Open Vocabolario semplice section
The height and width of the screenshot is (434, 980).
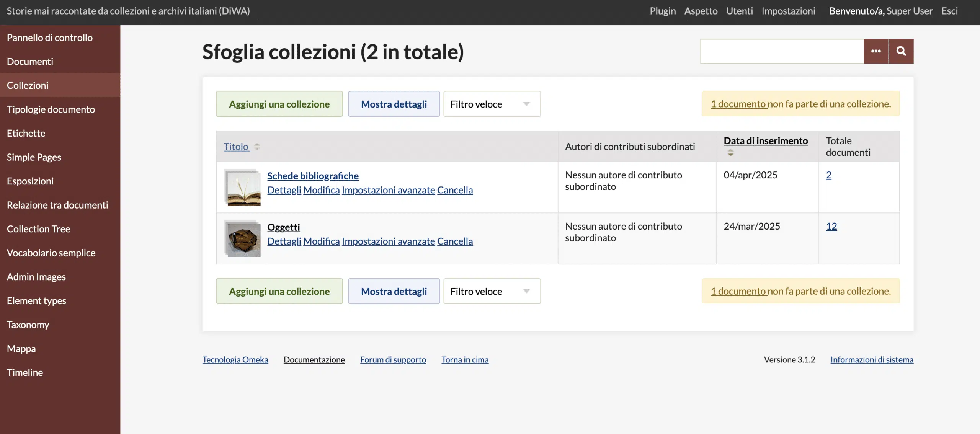click(x=60, y=253)
